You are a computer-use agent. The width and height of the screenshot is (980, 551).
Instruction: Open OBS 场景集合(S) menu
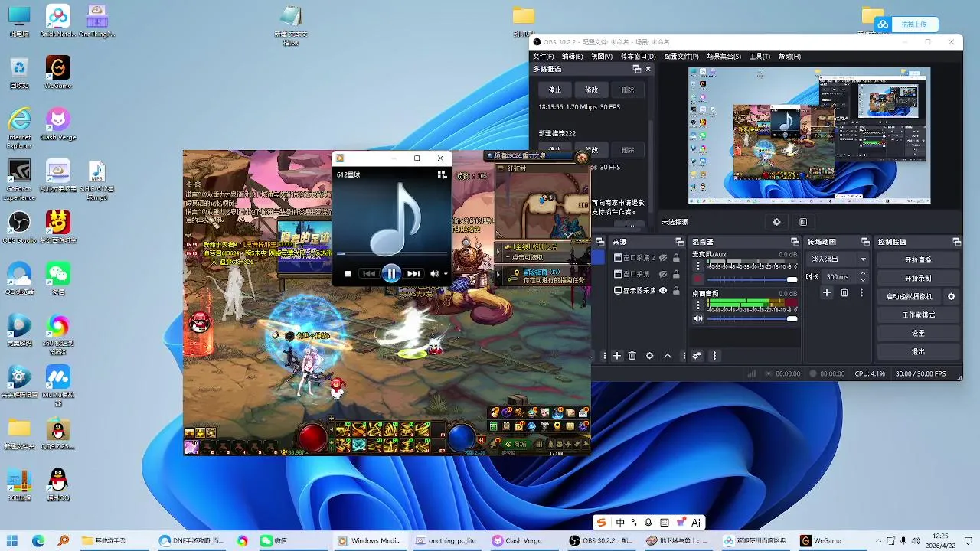coord(724,56)
